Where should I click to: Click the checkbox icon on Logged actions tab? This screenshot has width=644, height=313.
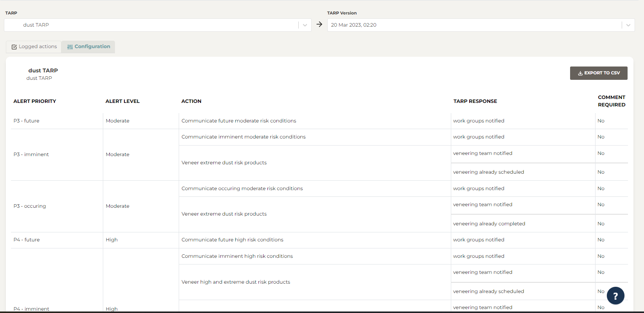click(14, 47)
